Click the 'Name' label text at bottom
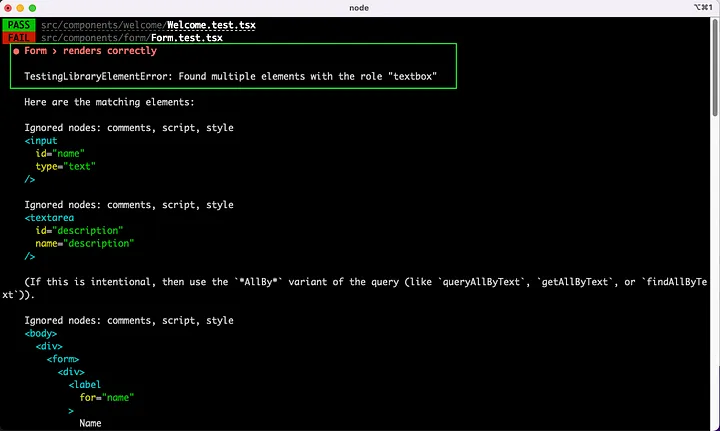Image resolution: width=720 pixels, height=431 pixels. click(x=90, y=423)
